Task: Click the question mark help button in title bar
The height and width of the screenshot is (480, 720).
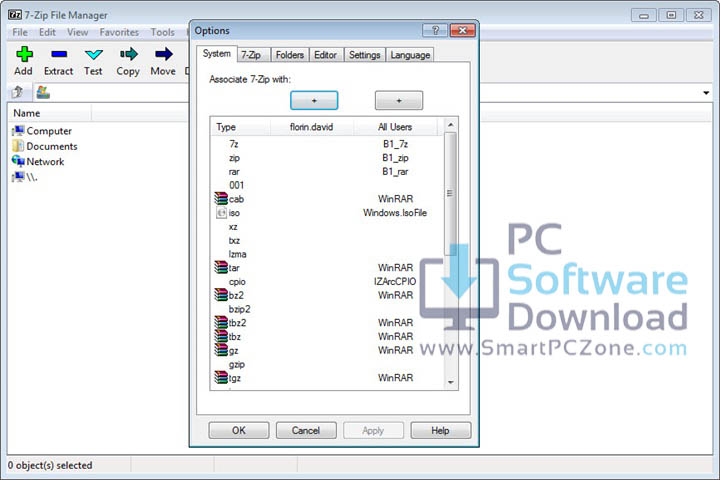Action: point(435,30)
